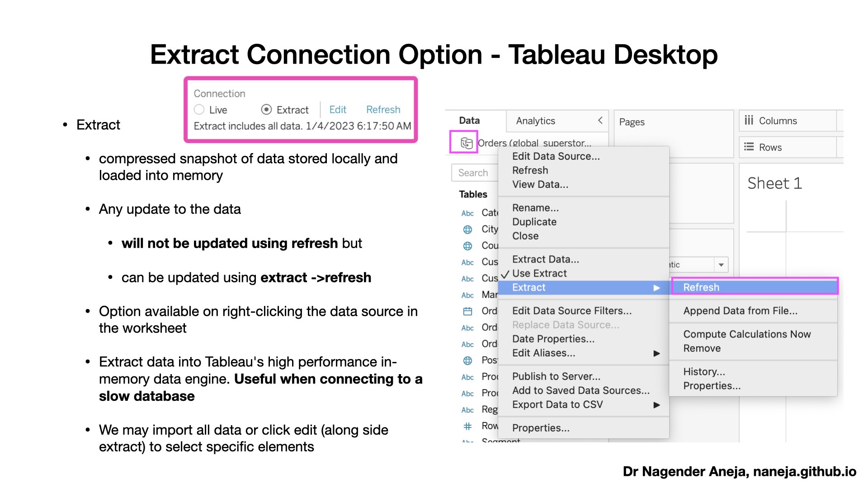Click the Abc icon beside Mar field
The height and width of the screenshot is (488, 868).
pyautogui.click(x=467, y=295)
